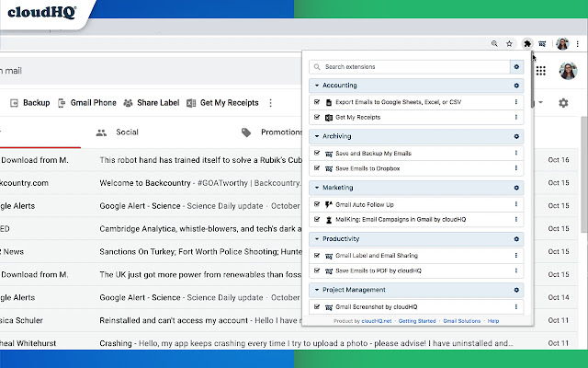Click Gmail Phone in toolbar
The width and height of the screenshot is (588, 368).
point(87,103)
